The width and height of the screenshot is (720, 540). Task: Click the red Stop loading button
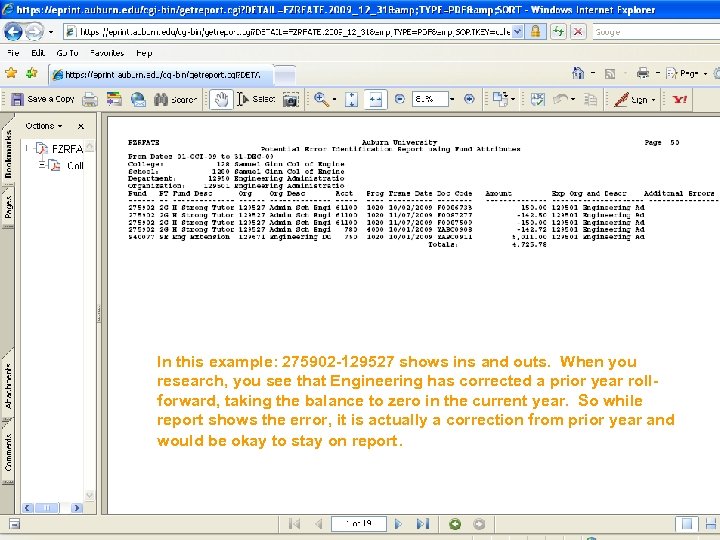coord(578,32)
